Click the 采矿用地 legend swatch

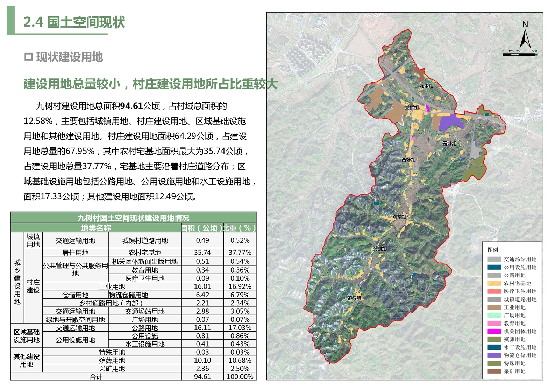click(494, 371)
